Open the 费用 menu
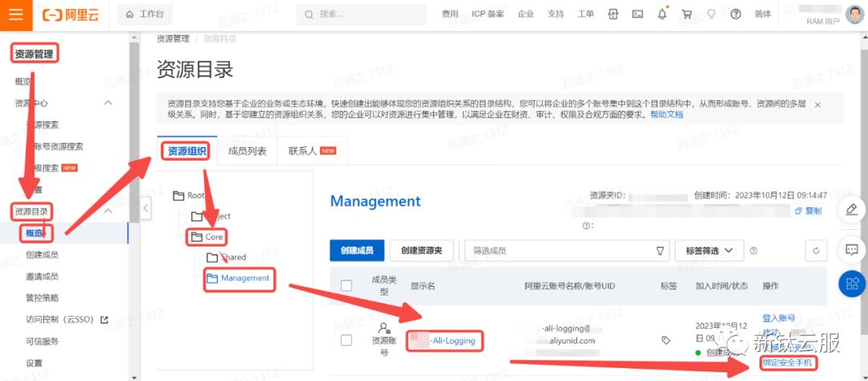Viewport: 868px width, 381px height. [449, 14]
